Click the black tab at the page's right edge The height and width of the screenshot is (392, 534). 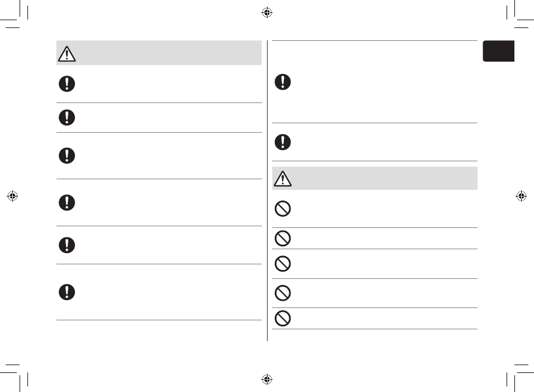click(x=499, y=51)
